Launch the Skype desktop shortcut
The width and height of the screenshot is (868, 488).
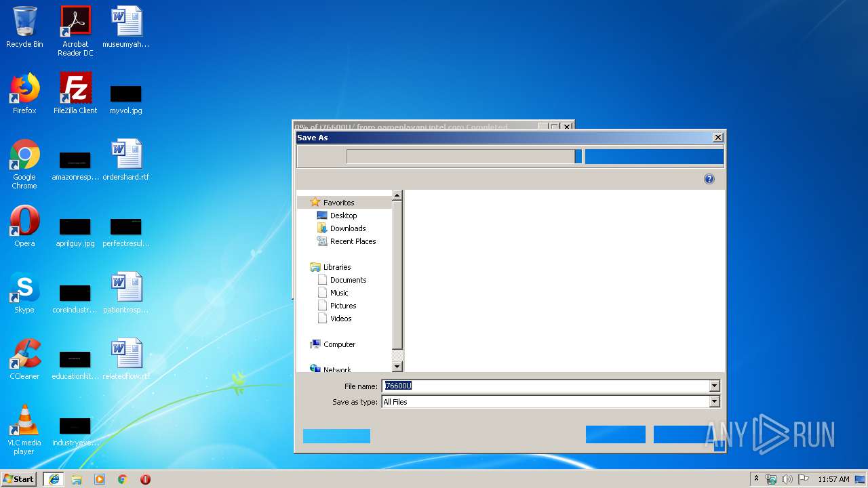point(24,293)
